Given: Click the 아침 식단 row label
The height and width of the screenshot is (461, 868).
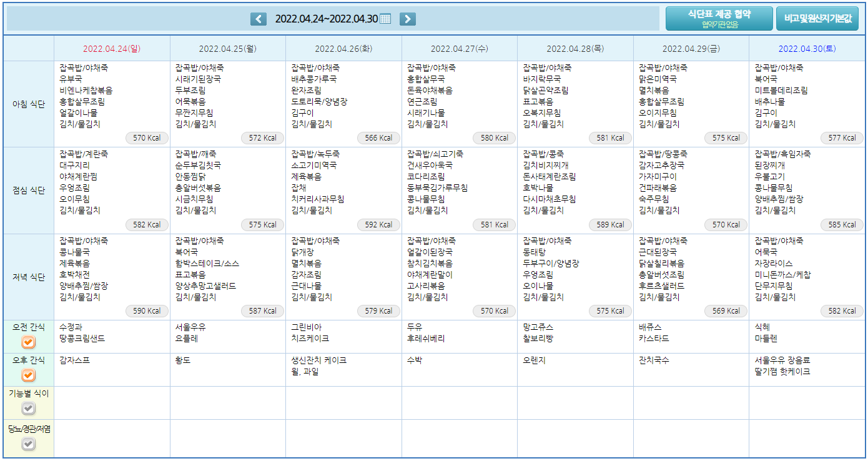Looking at the screenshot, I should coord(29,104).
